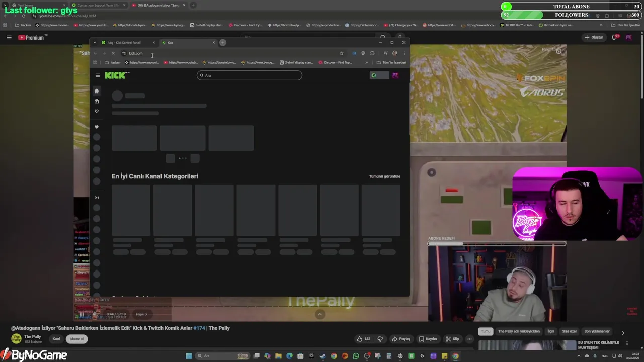The height and width of the screenshot is (362, 644).
Task: Open Windows Start button on taskbar
Action: [189, 356]
